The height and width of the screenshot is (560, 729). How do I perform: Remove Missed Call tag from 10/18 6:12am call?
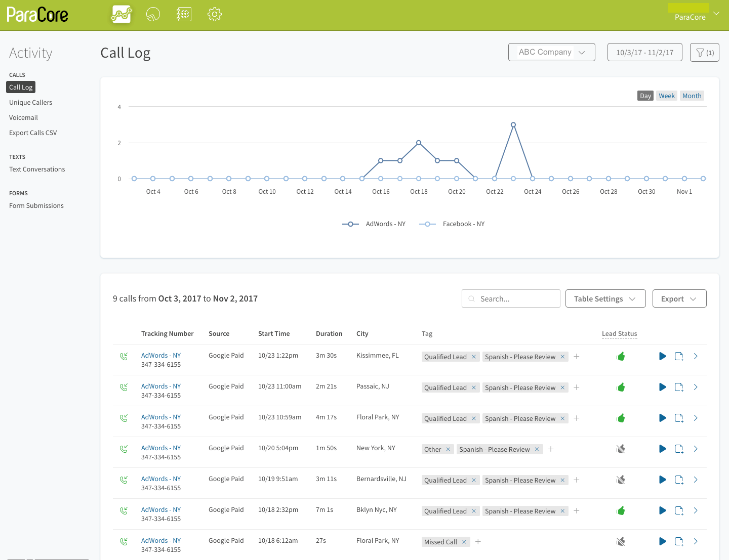pos(464,542)
